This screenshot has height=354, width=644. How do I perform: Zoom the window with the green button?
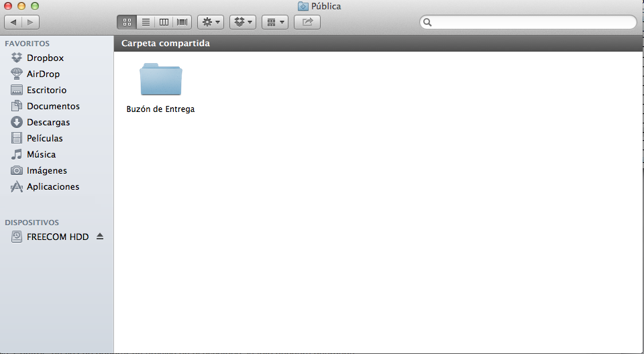point(35,6)
